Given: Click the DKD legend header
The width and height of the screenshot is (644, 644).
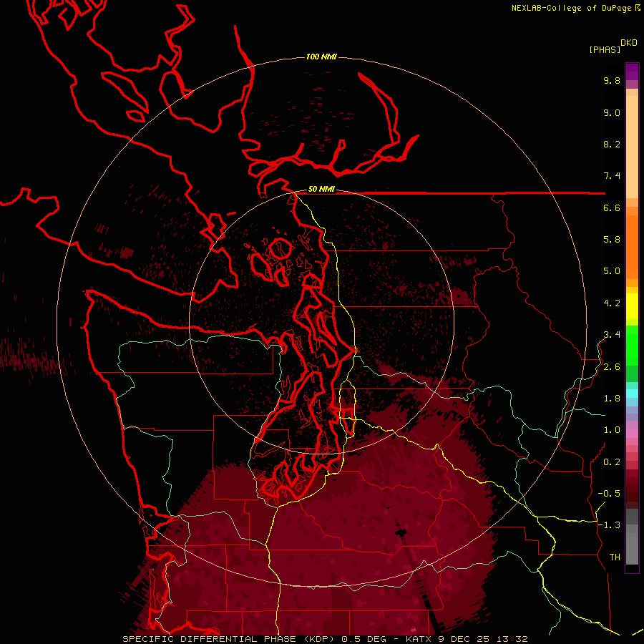Looking at the screenshot, I should click(629, 42).
